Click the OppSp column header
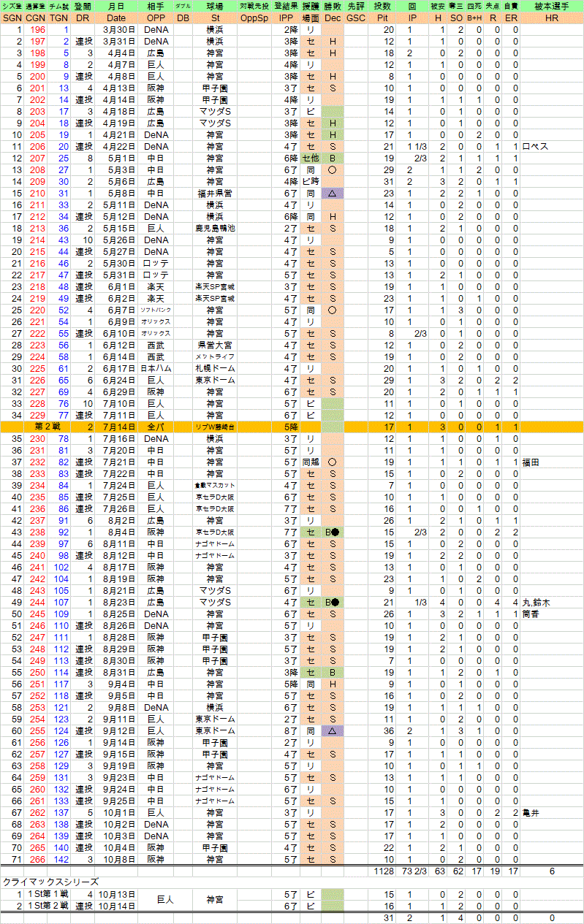 point(254,18)
